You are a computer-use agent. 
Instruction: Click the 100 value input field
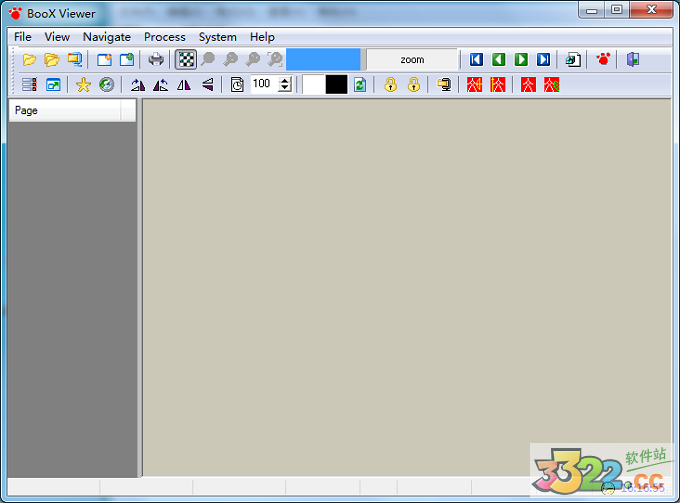click(x=264, y=84)
